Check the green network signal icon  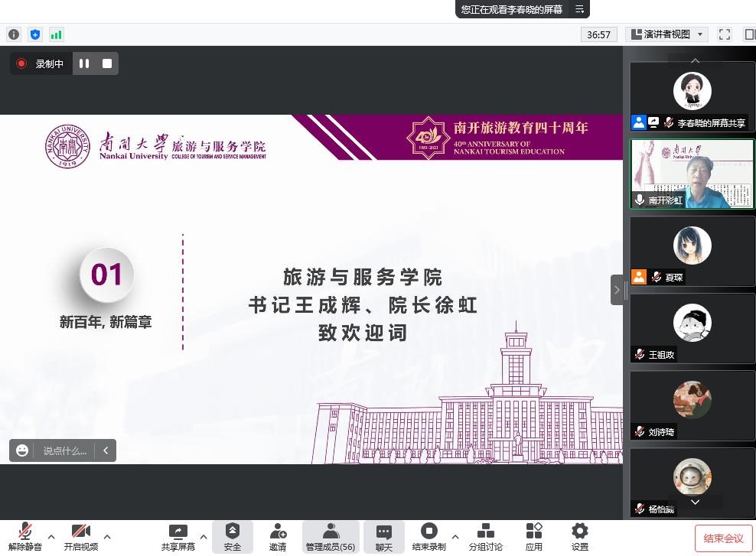point(57,34)
